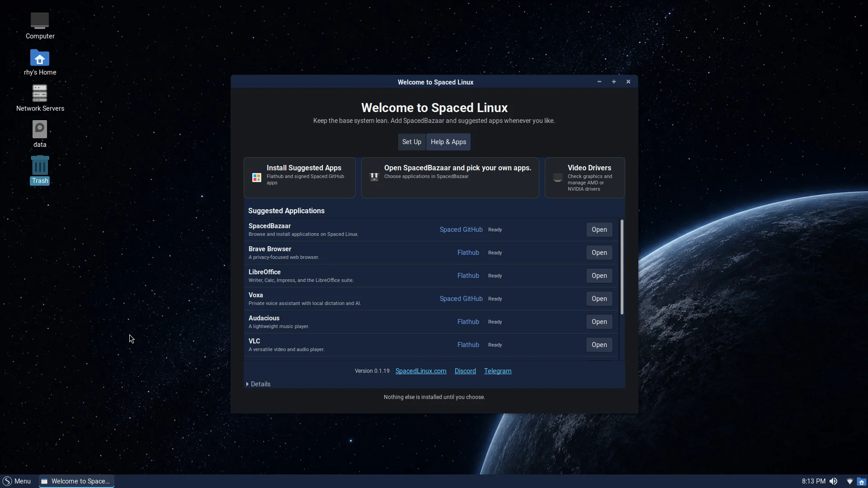Open the Discord link
868x488 pixels.
(x=465, y=371)
